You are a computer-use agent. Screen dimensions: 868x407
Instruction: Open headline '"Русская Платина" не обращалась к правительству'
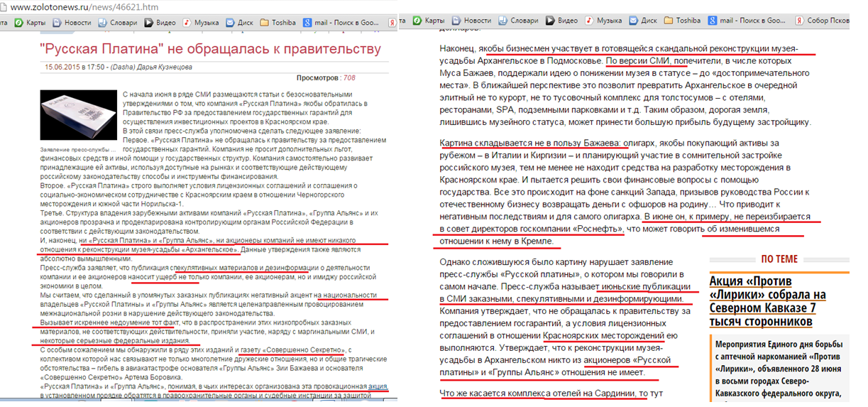(211, 49)
